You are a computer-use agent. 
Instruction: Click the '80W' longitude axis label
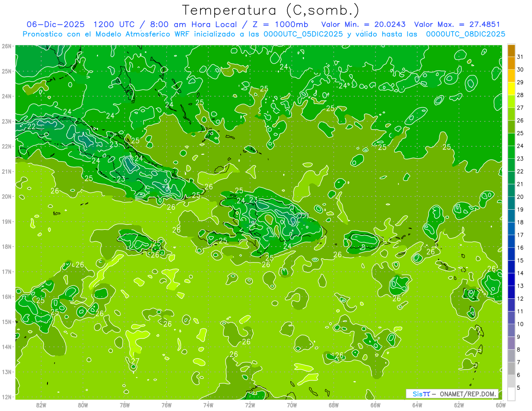pos(83,405)
